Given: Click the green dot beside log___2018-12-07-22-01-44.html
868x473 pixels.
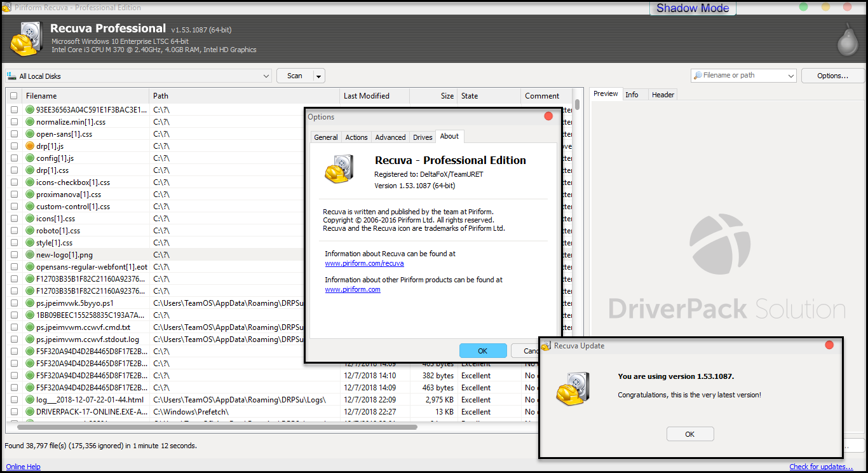Looking at the screenshot, I should tap(29, 400).
